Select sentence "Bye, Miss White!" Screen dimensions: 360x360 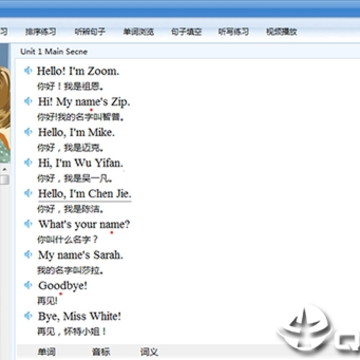click(79, 316)
